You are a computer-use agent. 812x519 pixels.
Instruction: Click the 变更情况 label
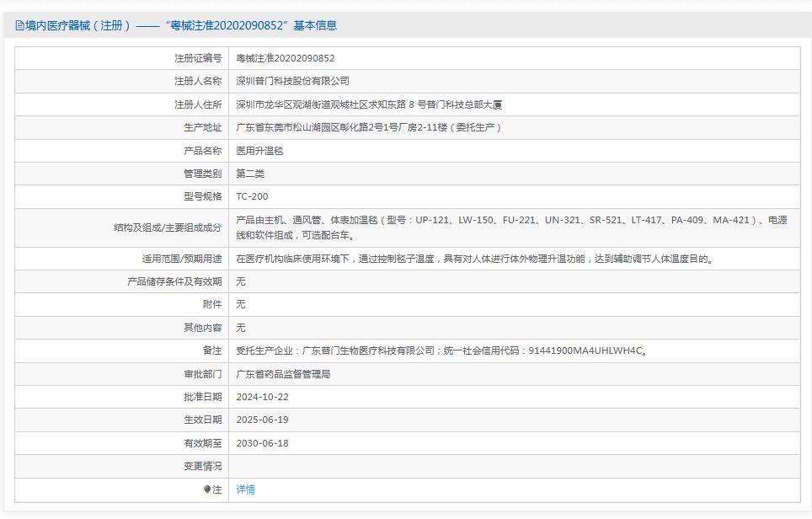click(x=202, y=466)
